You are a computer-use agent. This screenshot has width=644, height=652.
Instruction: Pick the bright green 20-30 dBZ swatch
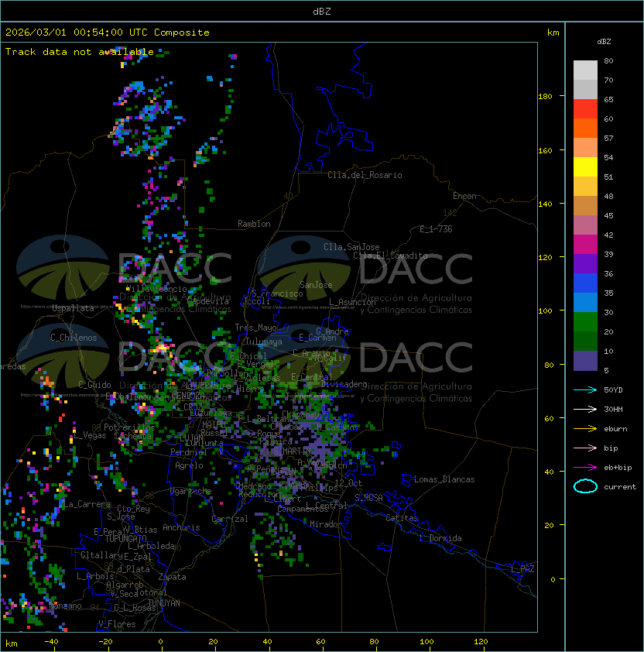tap(585, 322)
